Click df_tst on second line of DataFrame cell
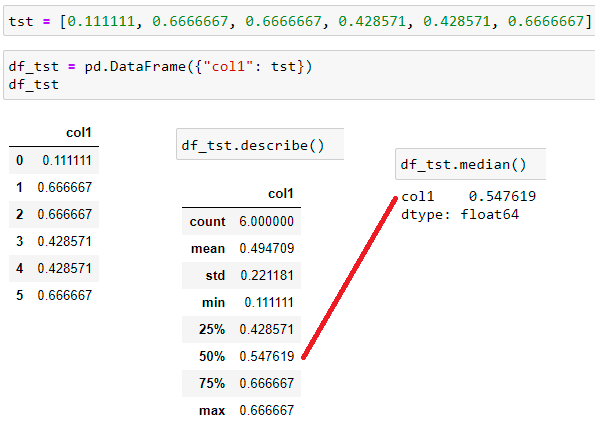The image size is (596, 431). [33, 84]
